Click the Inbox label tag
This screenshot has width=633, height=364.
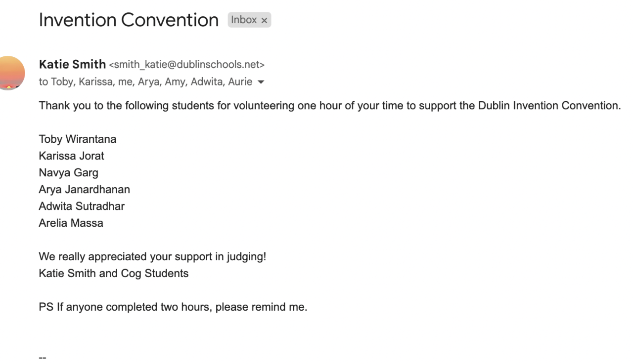coord(244,20)
